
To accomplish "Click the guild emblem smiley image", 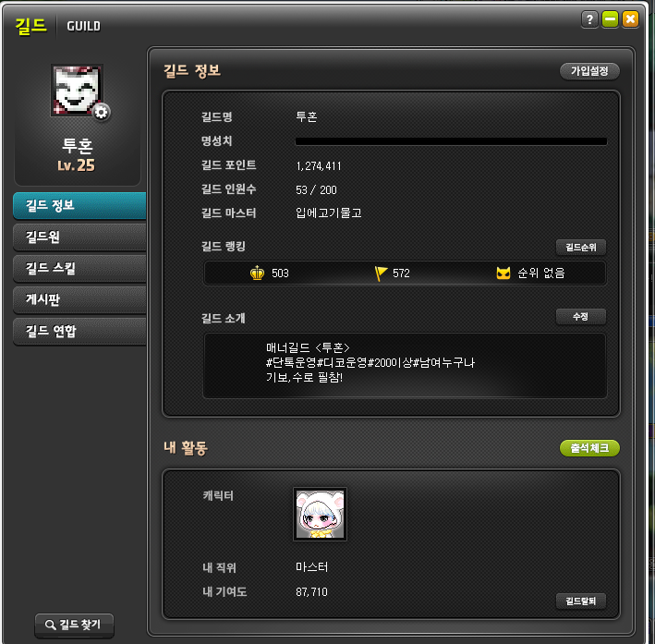I will click(77, 91).
